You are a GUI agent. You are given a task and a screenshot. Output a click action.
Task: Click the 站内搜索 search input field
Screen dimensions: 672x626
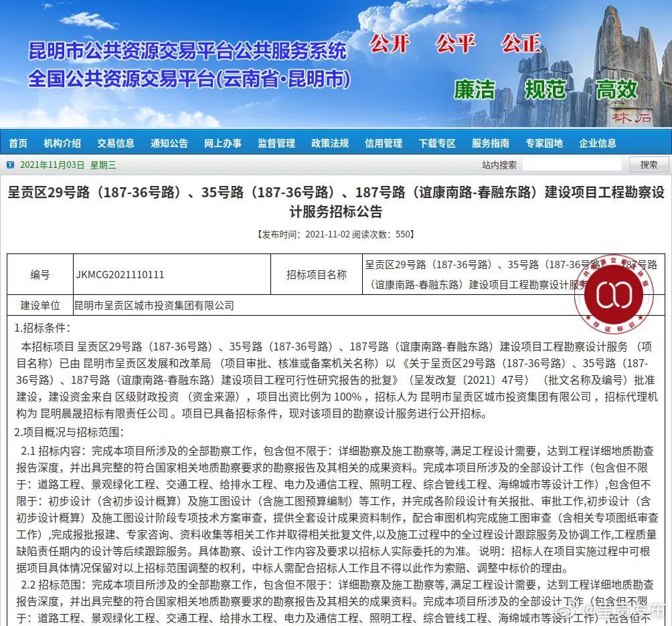click(572, 165)
